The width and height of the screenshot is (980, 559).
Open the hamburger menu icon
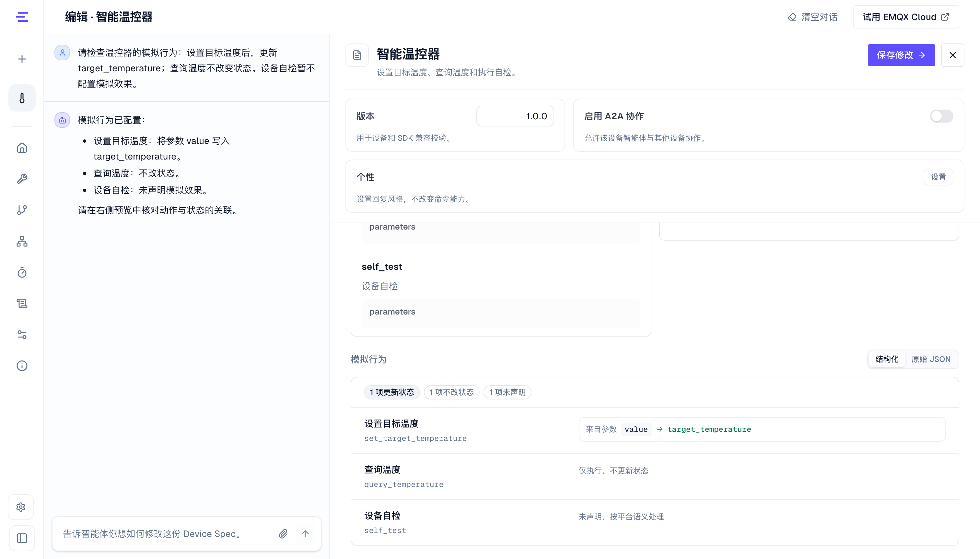[22, 17]
